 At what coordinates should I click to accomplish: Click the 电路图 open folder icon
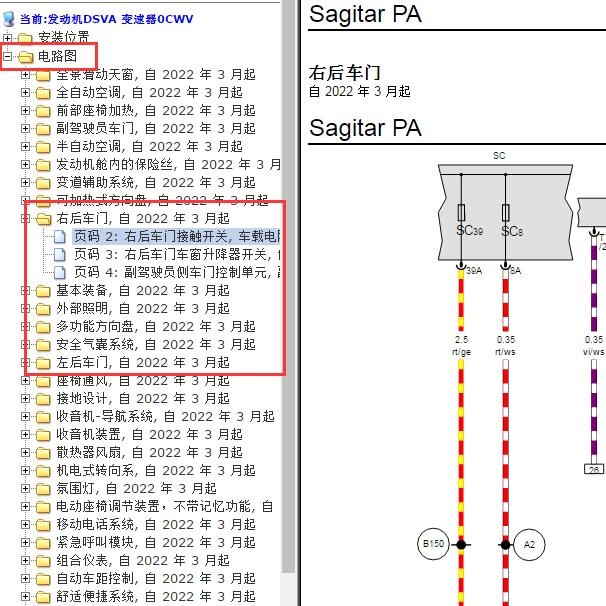pos(26,57)
